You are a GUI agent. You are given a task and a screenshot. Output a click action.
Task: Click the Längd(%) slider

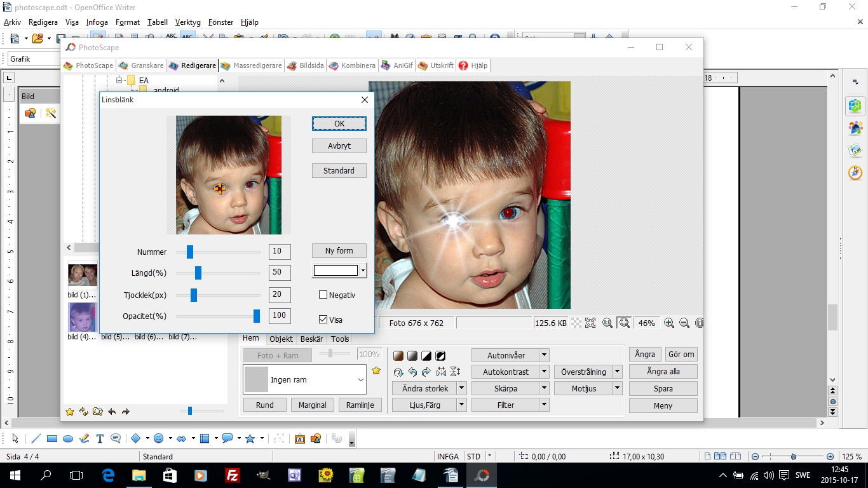point(218,273)
